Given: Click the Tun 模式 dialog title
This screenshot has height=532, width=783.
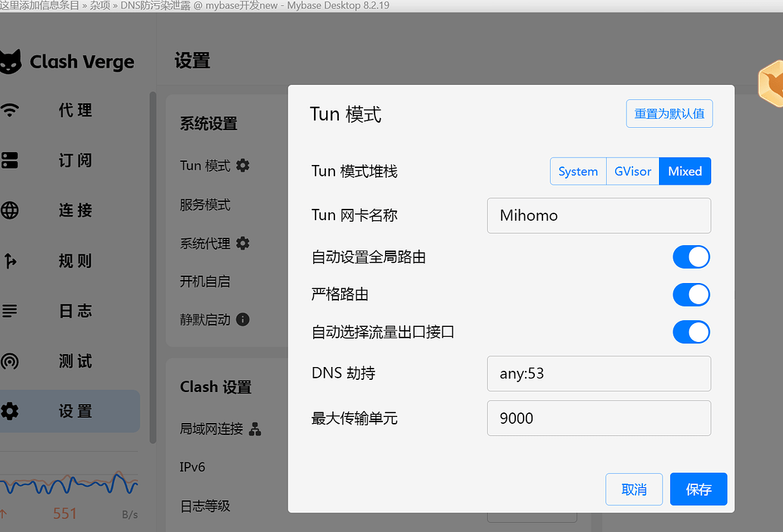Looking at the screenshot, I should (x=346, y=114).
